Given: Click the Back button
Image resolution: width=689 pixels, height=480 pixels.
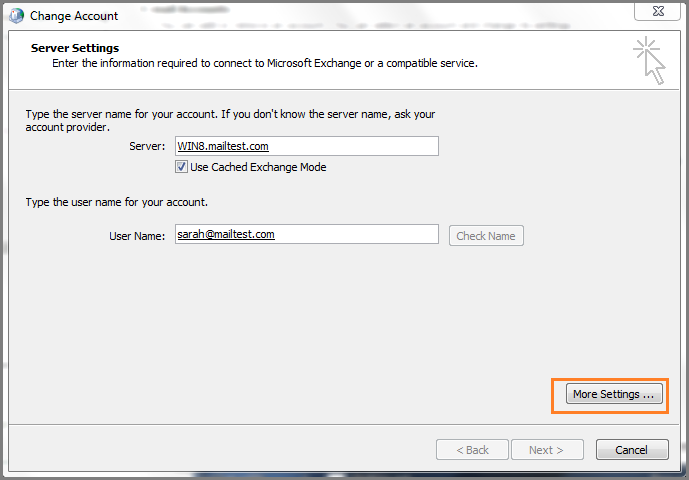Looking at the screenshot, I should click(472, 450).
